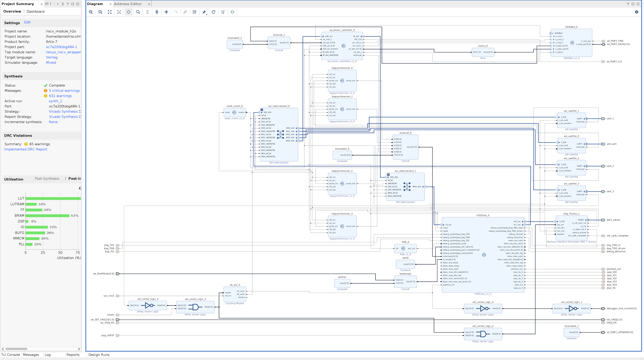The image size is (644, 360).
Task: Switch to the Address Editor tab
Action: point(128,4)
